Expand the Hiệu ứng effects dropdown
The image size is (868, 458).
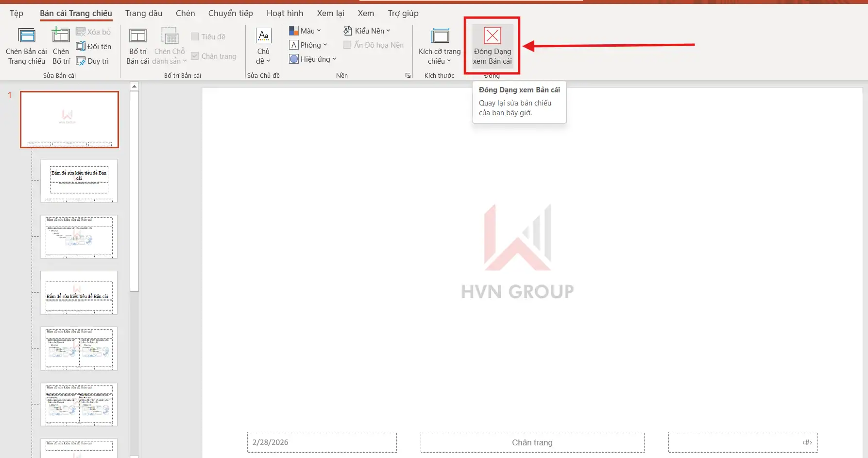pyautogui.click(x=313, y=59)
